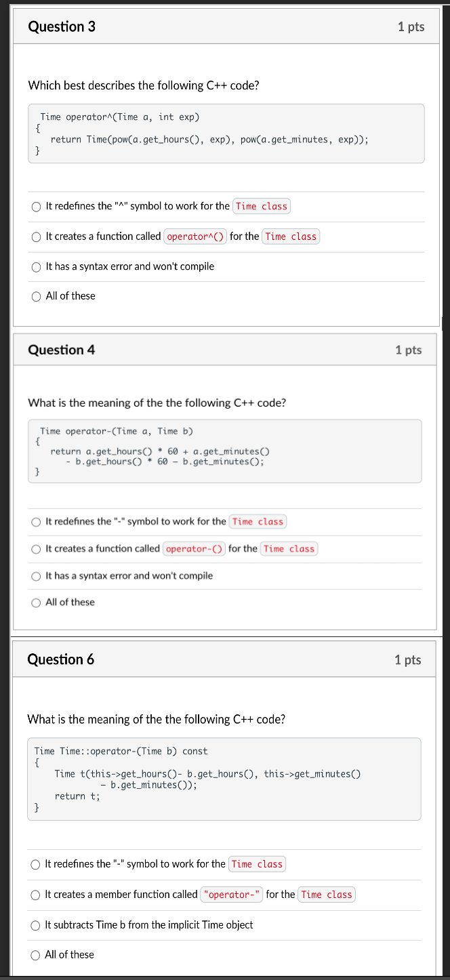Click the Question 3 header
The width and height of the screenshot is (450, 980).
pos(62,26)
